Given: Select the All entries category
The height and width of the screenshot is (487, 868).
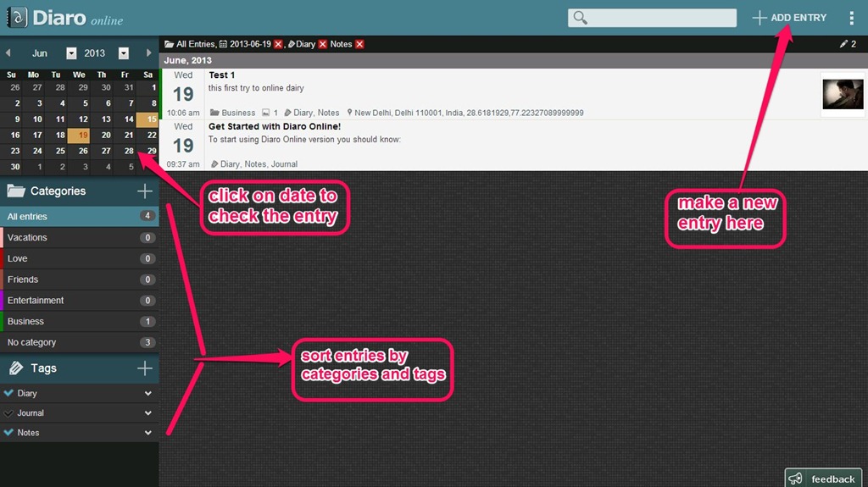Looking at the screenshot, I should 80,216.
